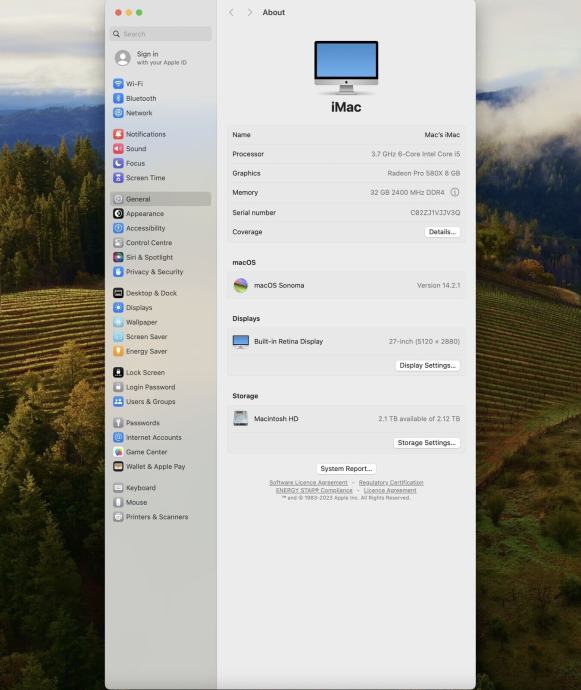Open Printers & Scanners icon

(x=118, y=517)
